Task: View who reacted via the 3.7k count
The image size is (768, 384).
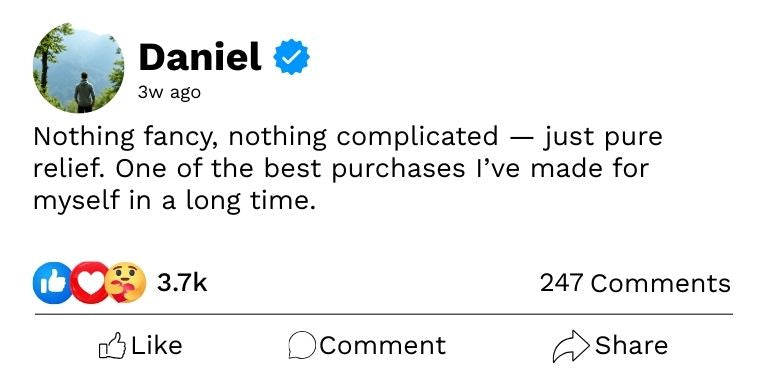Action: click(182, 283)
